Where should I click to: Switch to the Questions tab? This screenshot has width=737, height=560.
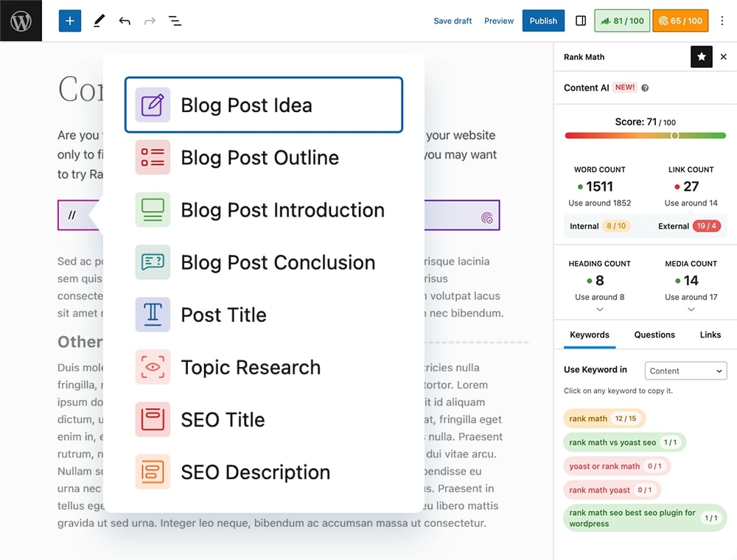pyautogui.click(x=654, y=335)
